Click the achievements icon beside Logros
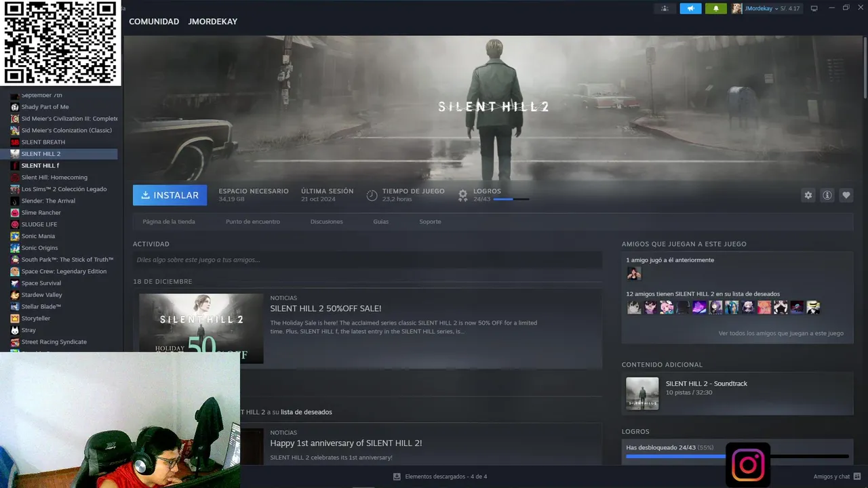Screen dimensions: 868x488 (462, 195)
